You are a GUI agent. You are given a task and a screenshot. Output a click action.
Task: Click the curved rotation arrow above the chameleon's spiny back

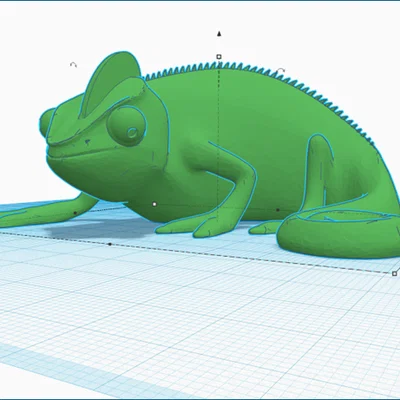[281, 71]
